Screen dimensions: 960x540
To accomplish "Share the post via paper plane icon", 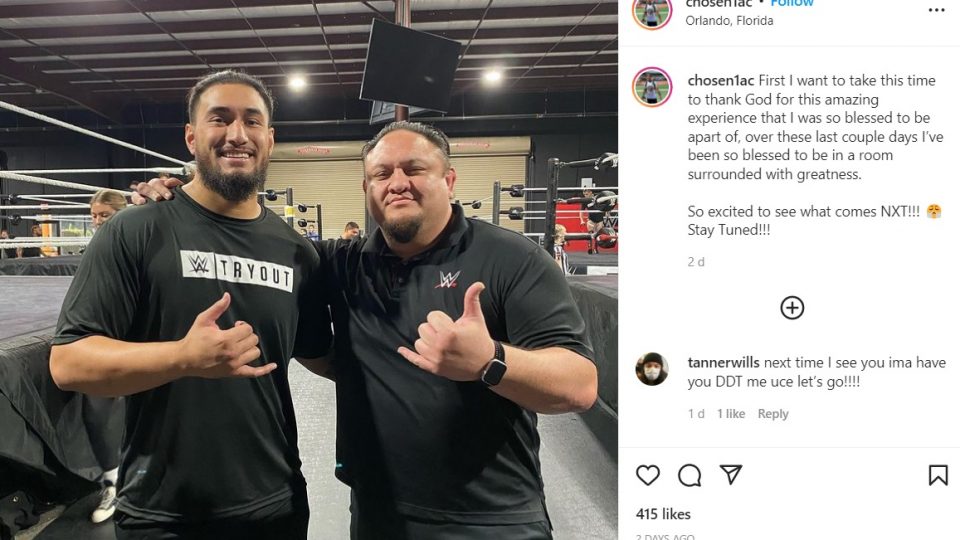I will (x=731, y=474).
